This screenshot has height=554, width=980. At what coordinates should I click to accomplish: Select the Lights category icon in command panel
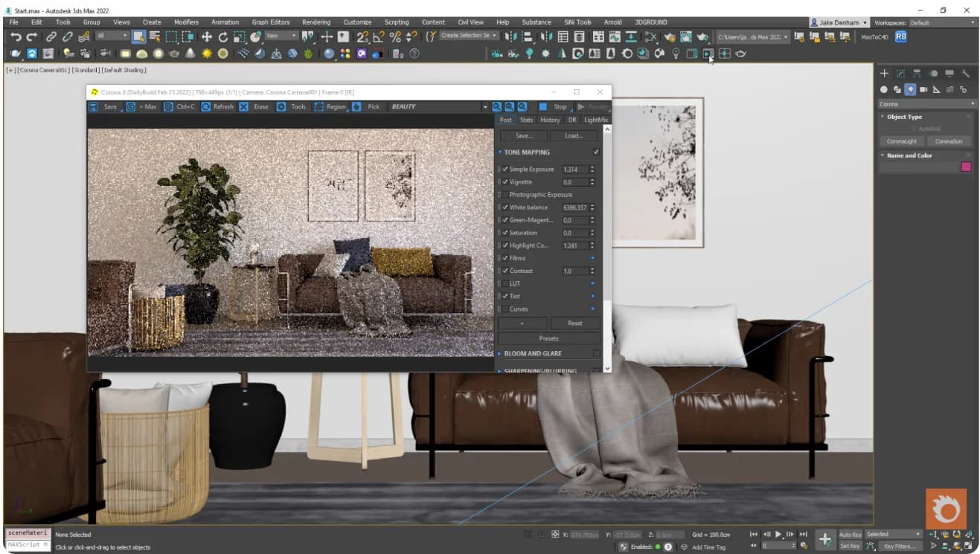click(x=910, y=89)
